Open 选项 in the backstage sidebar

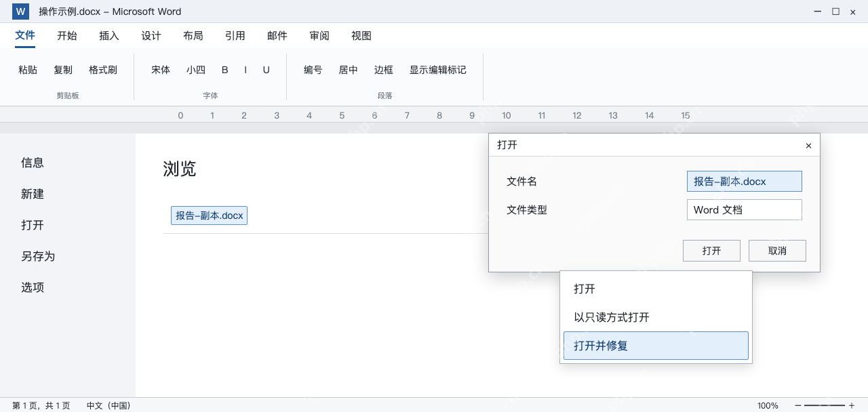(33, 287)
